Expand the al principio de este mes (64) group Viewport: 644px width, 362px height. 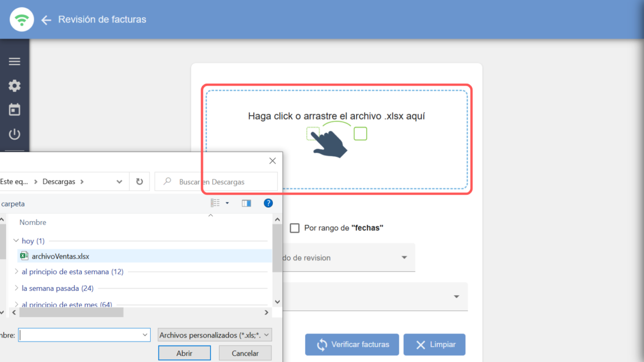point(16,305)
